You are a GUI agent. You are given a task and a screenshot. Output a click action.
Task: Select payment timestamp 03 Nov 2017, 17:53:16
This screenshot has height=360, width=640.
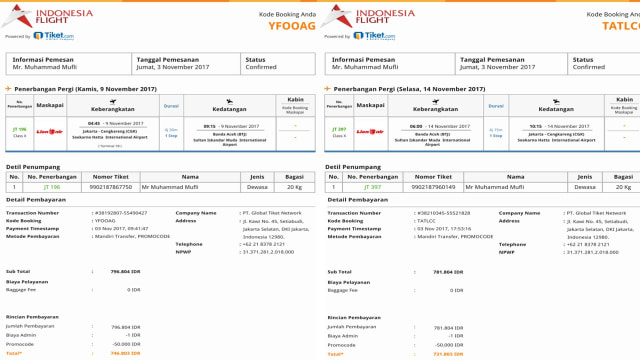point(444,229)
